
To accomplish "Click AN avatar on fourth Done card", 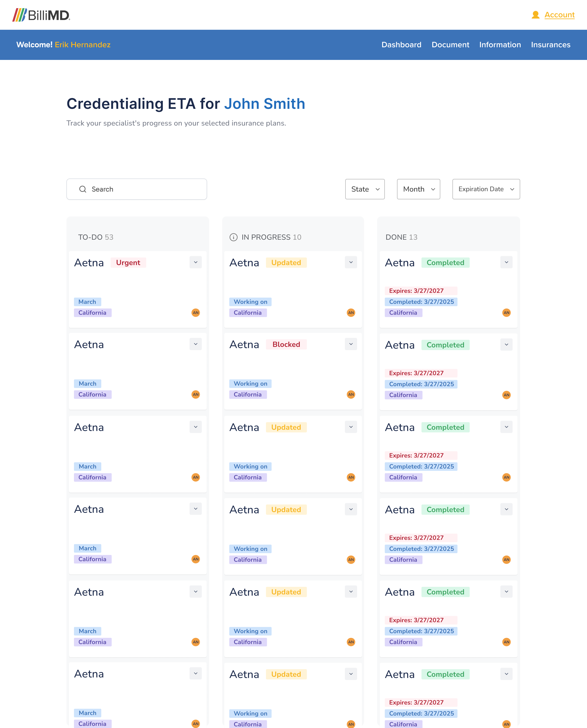I will tap(506, 560).
